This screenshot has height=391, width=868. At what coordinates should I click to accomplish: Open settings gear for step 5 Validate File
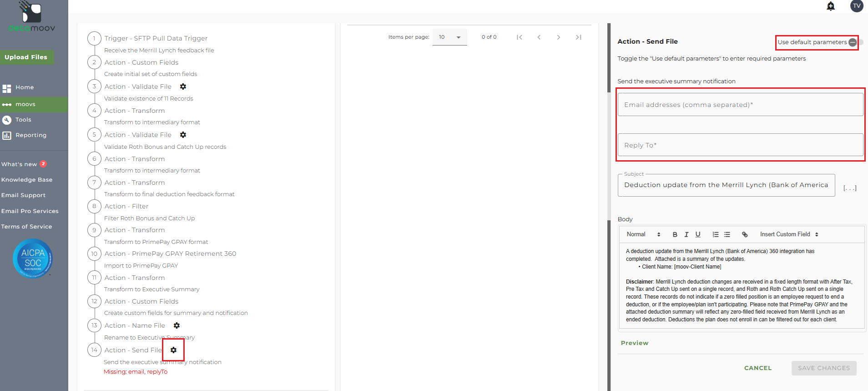coord(183,135)
